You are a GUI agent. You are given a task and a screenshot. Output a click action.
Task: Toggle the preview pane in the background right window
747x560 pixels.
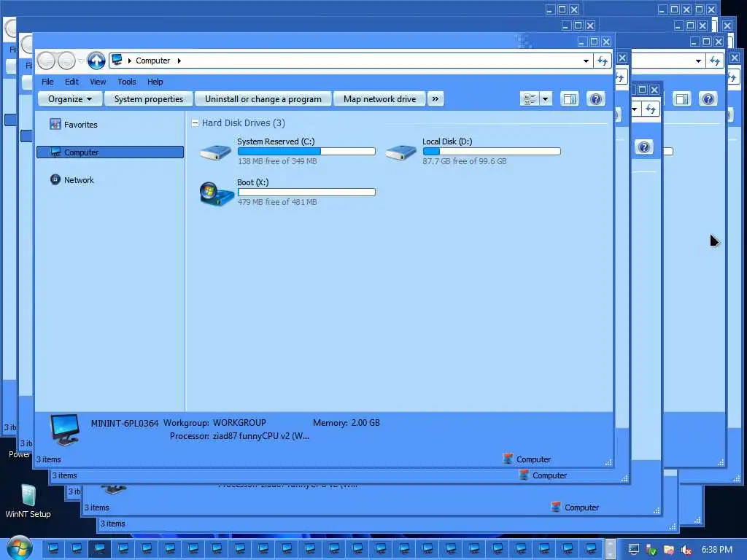coord(682,99)
